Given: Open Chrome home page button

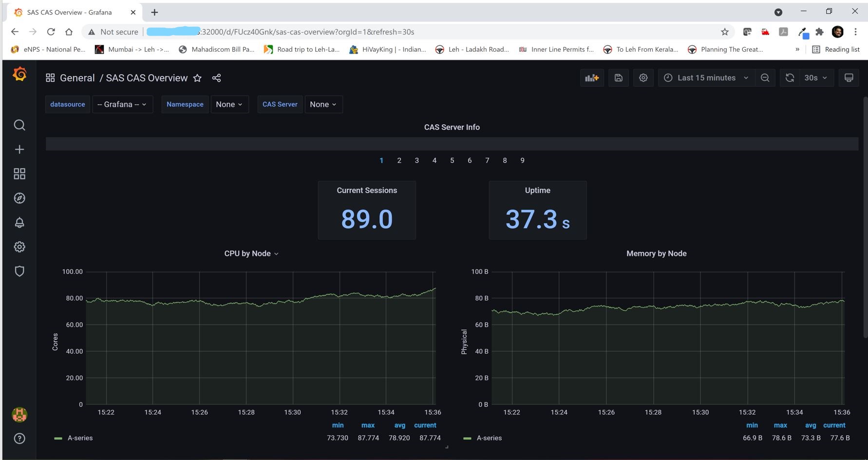Looking at the screenshot, I should tap(69, 32).
